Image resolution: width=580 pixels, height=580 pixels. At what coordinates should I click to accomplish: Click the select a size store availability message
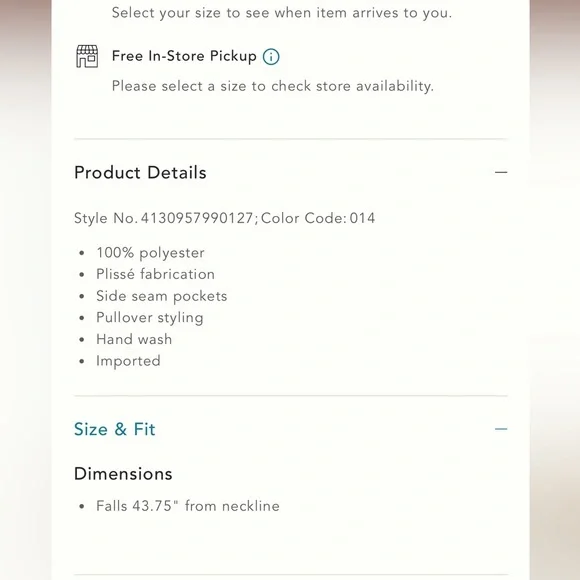pyautogui.click(x=273, y=86)
